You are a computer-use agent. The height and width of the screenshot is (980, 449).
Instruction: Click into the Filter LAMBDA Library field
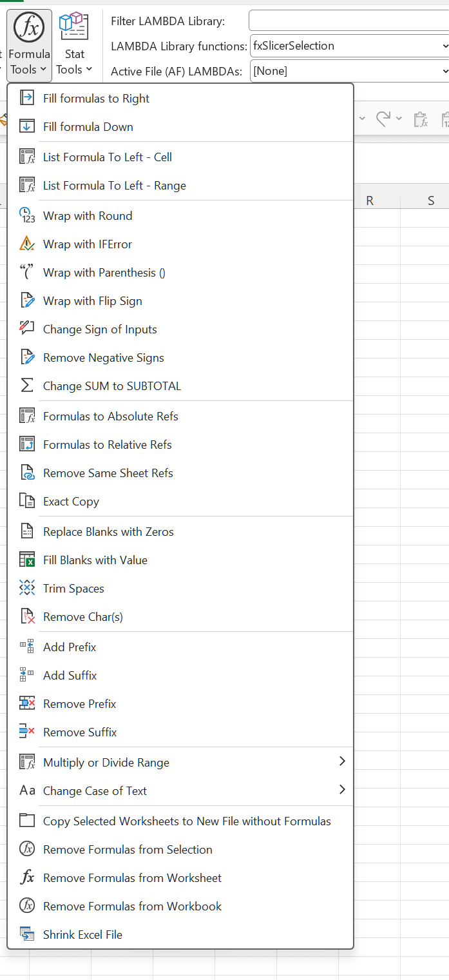tap(349, 21)
